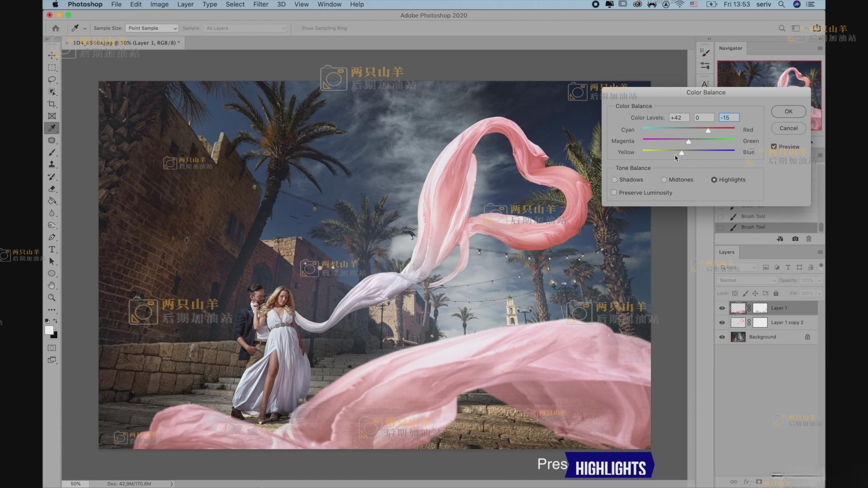Switch to the Navigator tab

[x=731, y=48]
